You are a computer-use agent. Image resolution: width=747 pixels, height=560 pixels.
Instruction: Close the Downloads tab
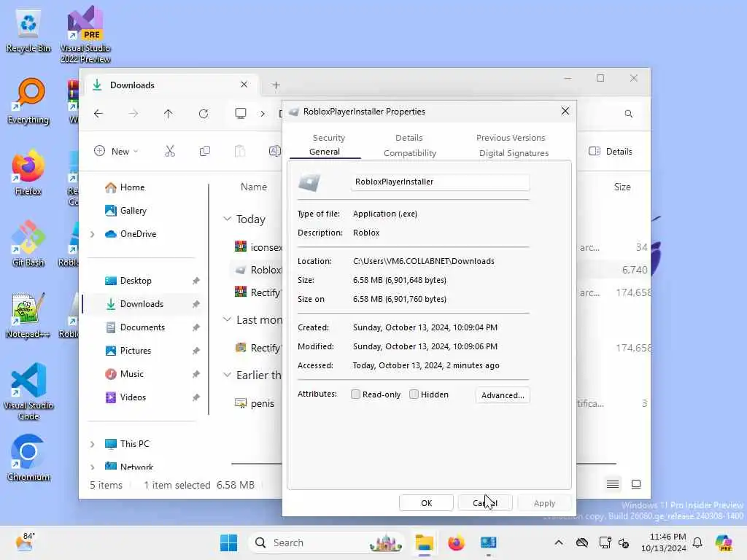click(244, 85)
